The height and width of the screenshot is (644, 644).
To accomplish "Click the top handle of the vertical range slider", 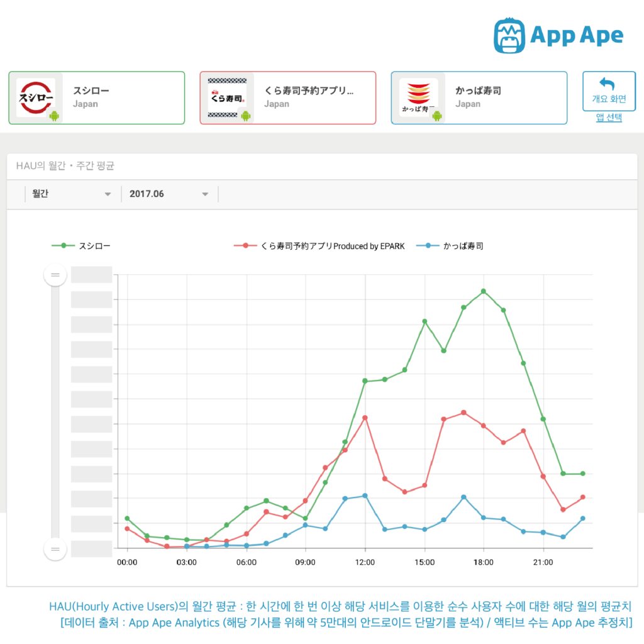I will point(55,275).
